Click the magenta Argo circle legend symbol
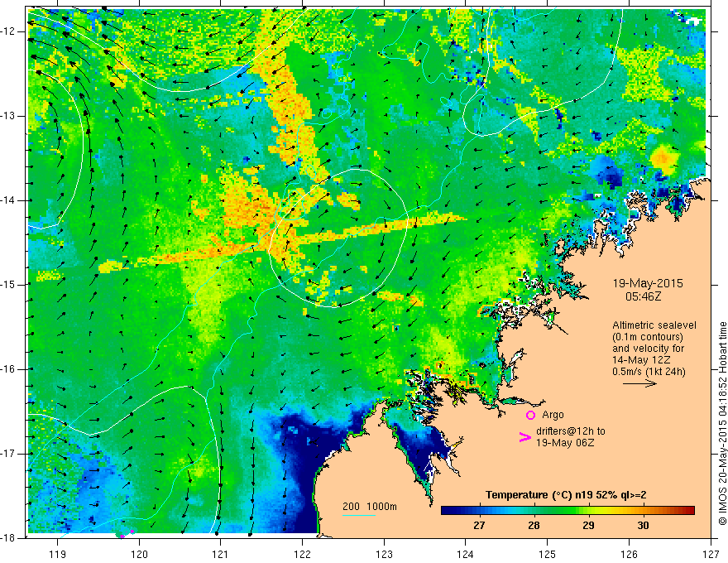 click(530, 415)
